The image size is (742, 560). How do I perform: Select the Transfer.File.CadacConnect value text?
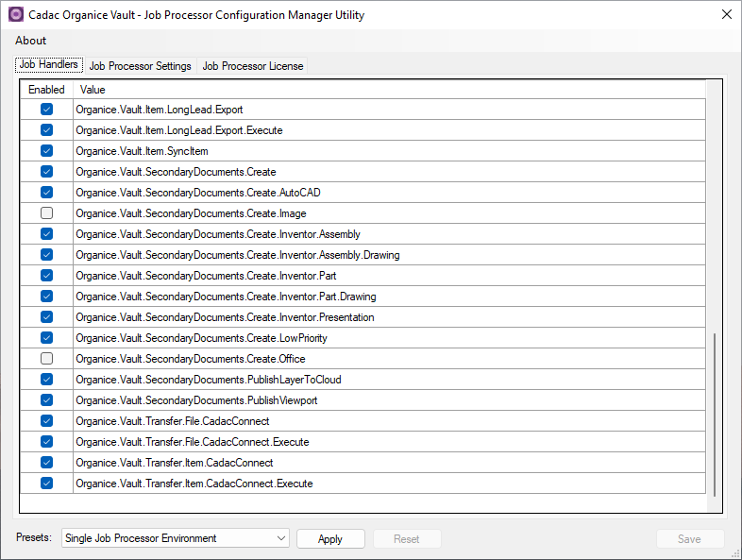click(x=172, y=422)
